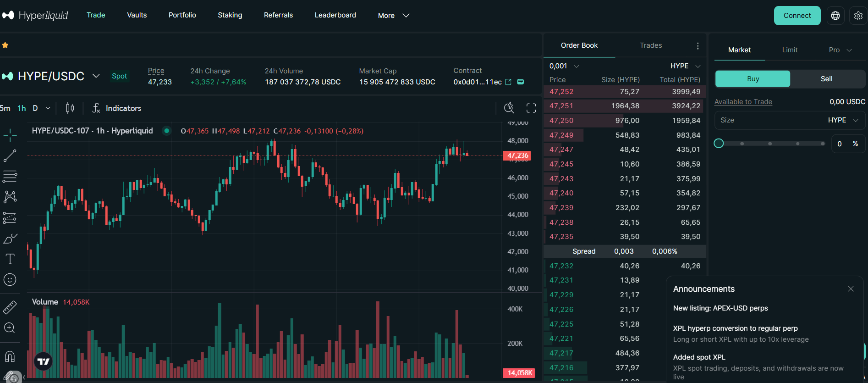Click the fullscreen chart icon
868x383 pixels.
(531, 108)
